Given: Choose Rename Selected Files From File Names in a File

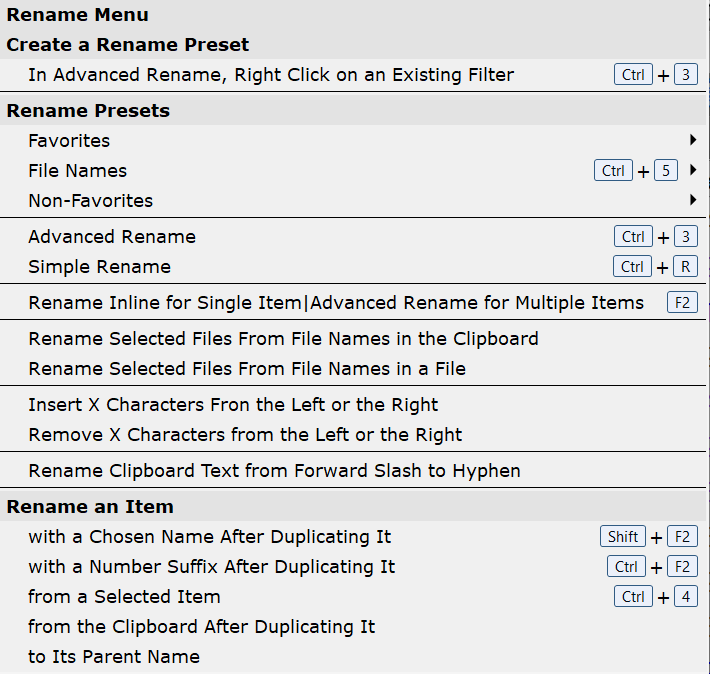Looking at the screenshot, I should (x=247, y=369).
